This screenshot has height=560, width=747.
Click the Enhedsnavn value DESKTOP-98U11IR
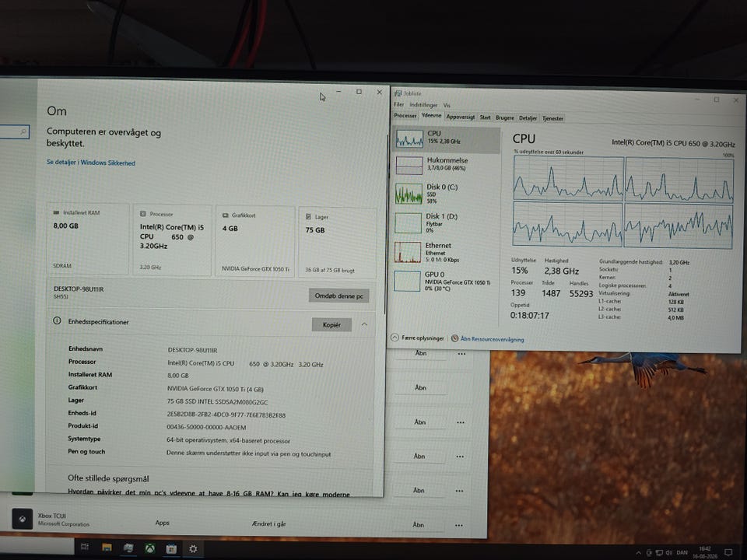192,350
